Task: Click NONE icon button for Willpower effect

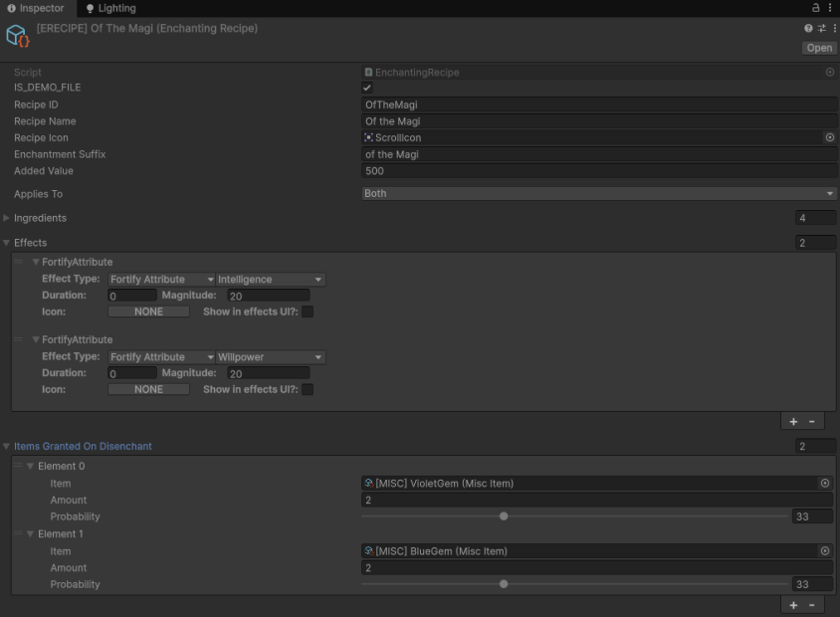Action: tap(149, 389)
